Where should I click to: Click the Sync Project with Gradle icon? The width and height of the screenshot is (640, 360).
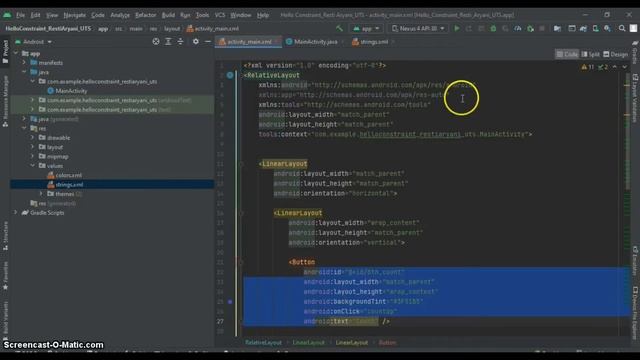[583, 29]
